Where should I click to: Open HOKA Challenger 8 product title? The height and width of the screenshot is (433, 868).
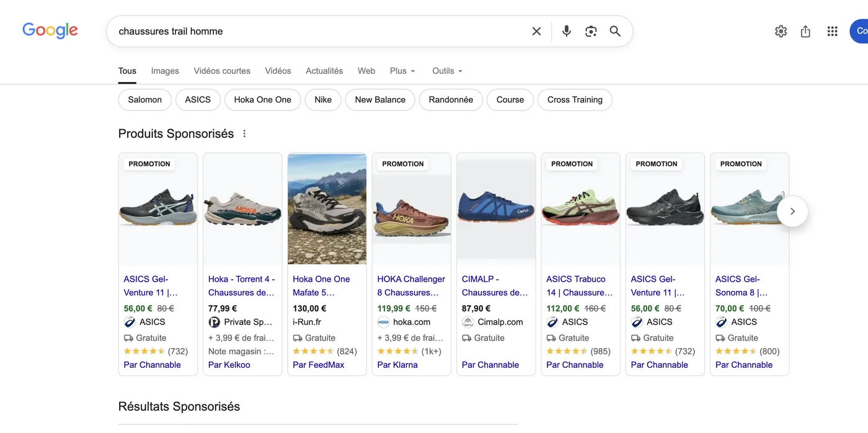(411, 286)
